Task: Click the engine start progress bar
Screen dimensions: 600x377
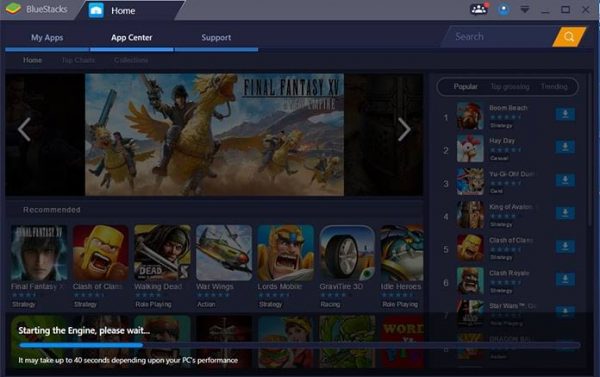Action: 300,345
